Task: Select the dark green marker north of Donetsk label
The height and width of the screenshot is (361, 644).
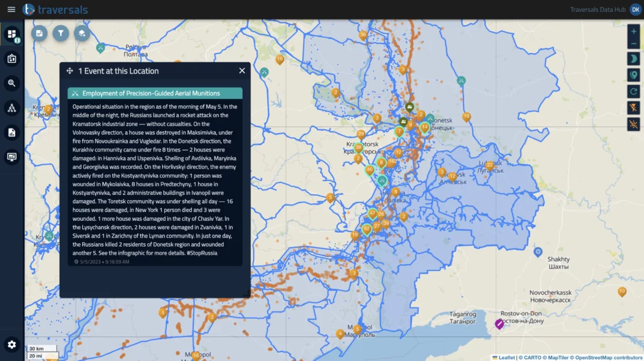Action: [x=409, y=108]
